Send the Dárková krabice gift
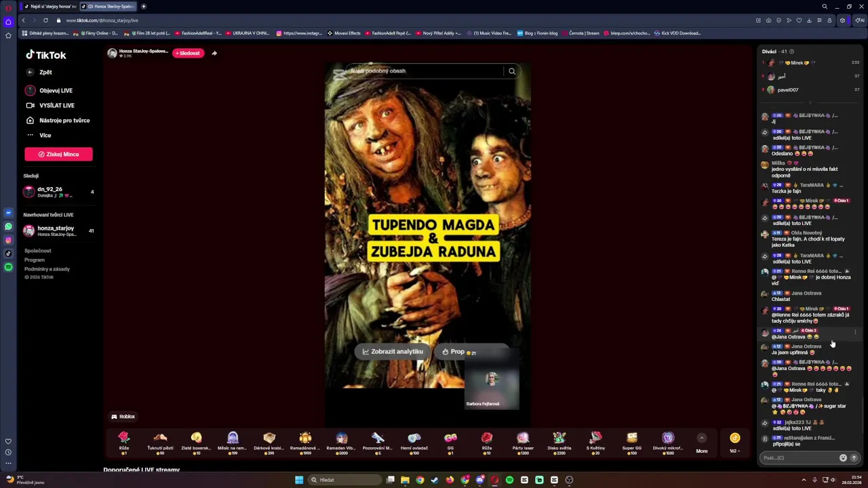Viewport: 868px width, 488px height. 269,443
